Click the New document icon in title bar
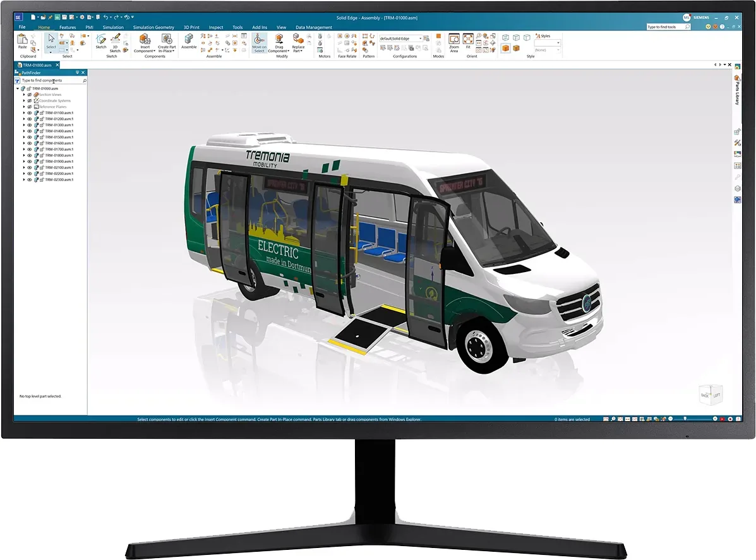The height and width of the screenshot is (560, 756). [33, 17]
